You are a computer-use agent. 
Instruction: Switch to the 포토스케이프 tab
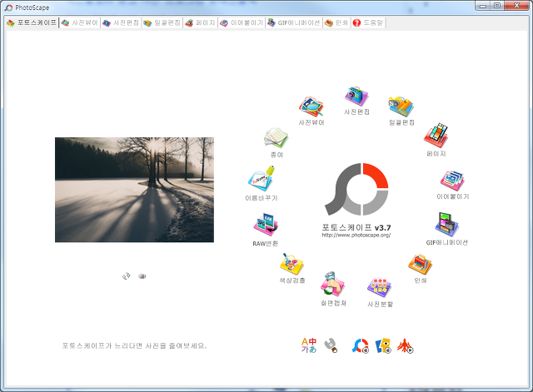32,22
